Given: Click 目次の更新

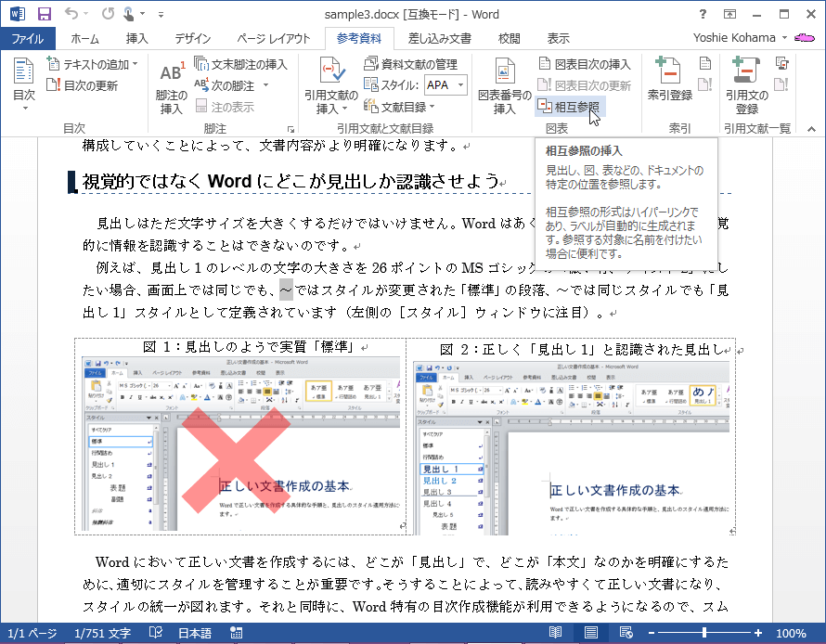Looking at the screenshot, I should (x=83, y=85).
